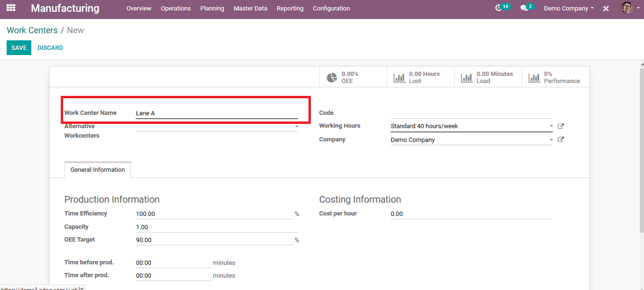Click the Costing Information heading
The width and height of the screenshot is (644, 290).
click(360, 199)
